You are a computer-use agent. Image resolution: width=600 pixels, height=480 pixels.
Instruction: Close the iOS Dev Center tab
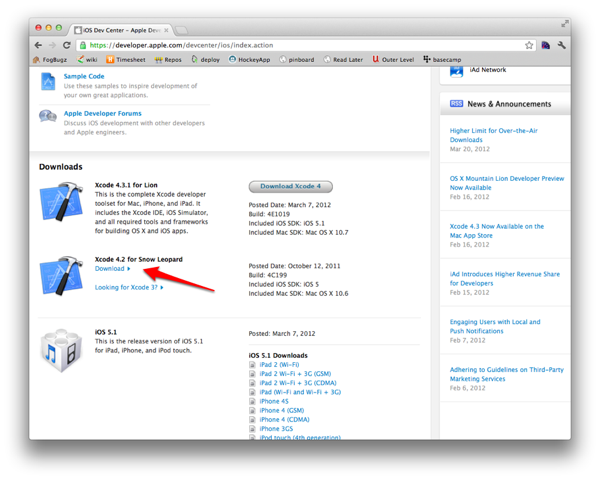click(166, 30)
